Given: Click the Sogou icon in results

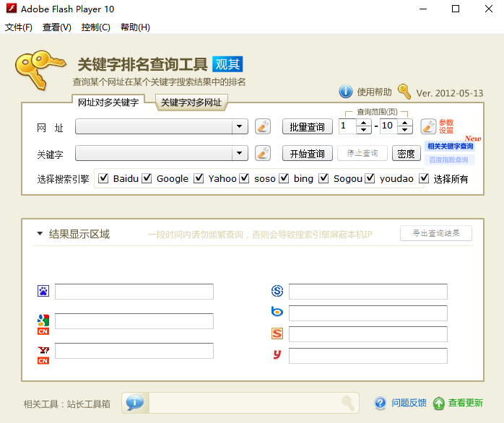Looking at the screenshot, I should pyautogui.click(x=277, y=333).
